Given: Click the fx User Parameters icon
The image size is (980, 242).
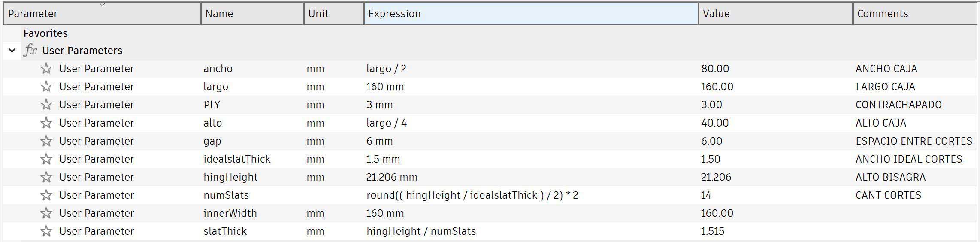Looking at the screenshot, I should [30, 50].
